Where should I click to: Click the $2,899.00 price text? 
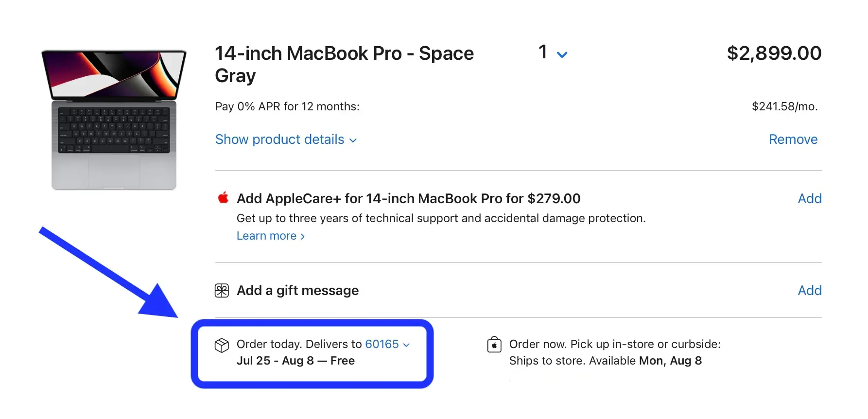point(774,53)
